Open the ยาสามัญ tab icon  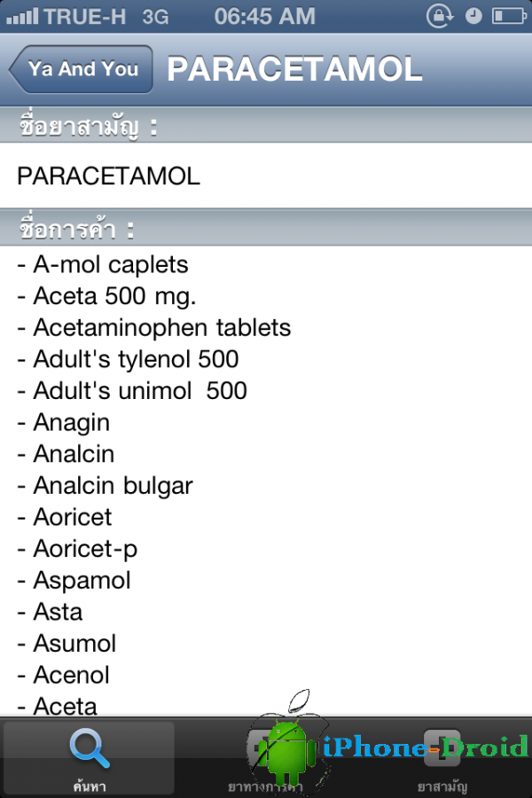pos(442,747)
